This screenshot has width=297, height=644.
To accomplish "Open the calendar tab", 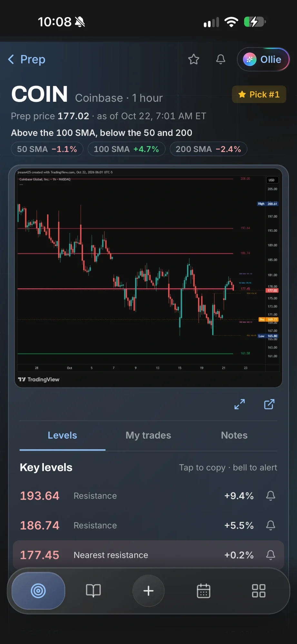I will tap(203, 591).
